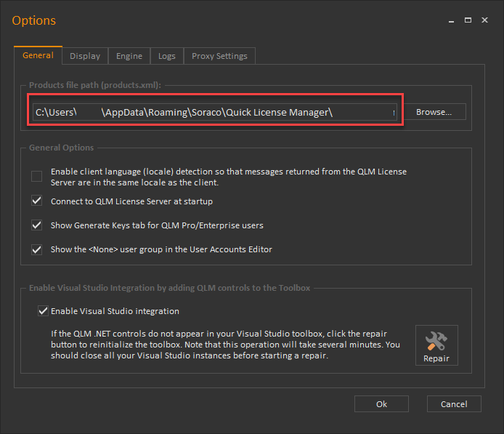Toggle Connect to QLM License Server at startup
This screenshot has height=434, width=504.
click(36, 201)
